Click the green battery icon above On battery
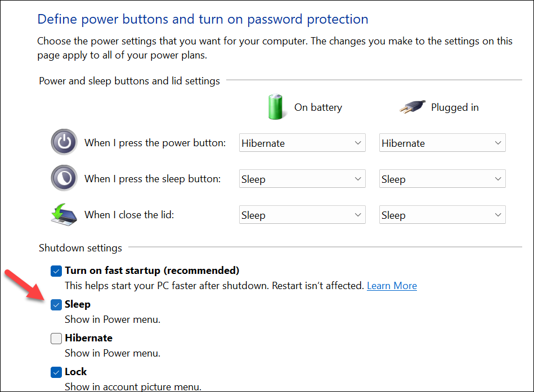This screenshot has height=392, width=534. click(x=276, y=106)
